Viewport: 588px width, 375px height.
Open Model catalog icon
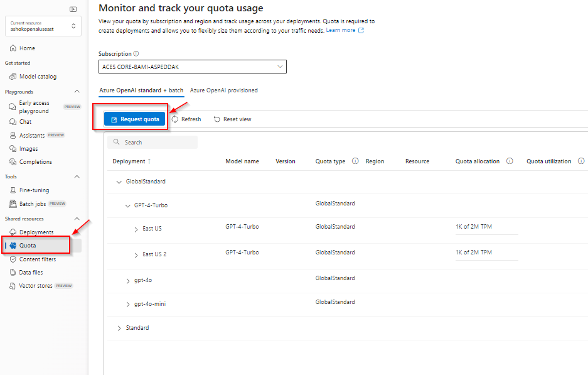(x=13, y=77)
